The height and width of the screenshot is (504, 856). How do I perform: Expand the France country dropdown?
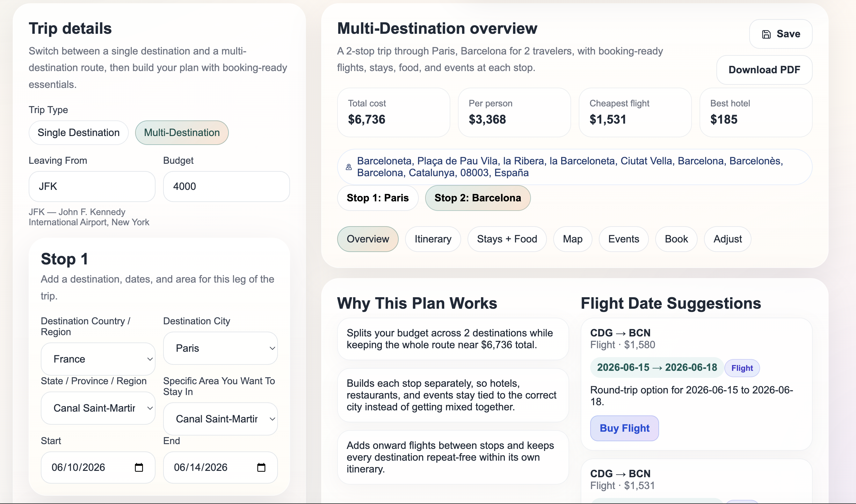pos(98,359)
